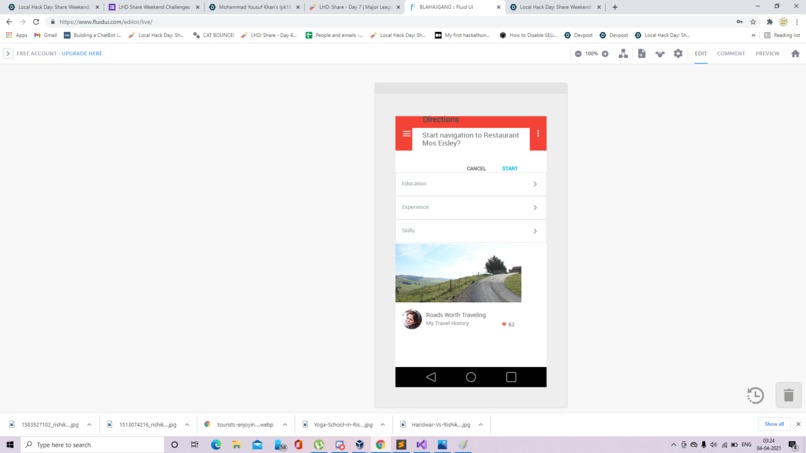Open Visual Studio from taskbar
This screenshot has height=453, width=806.
pyautogui.click(x=422, y=445)
